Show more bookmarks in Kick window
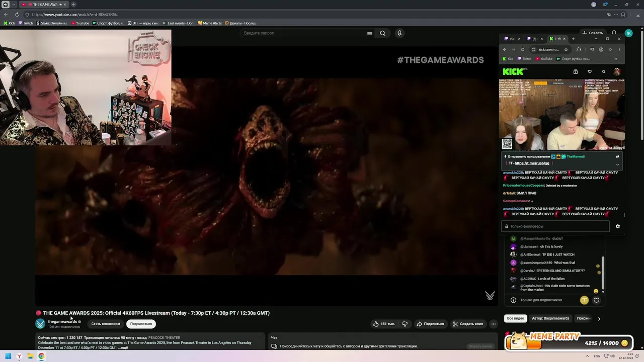The height and width of the screenshot is (362, 644). pyautogui.click(x=615, y=59)
